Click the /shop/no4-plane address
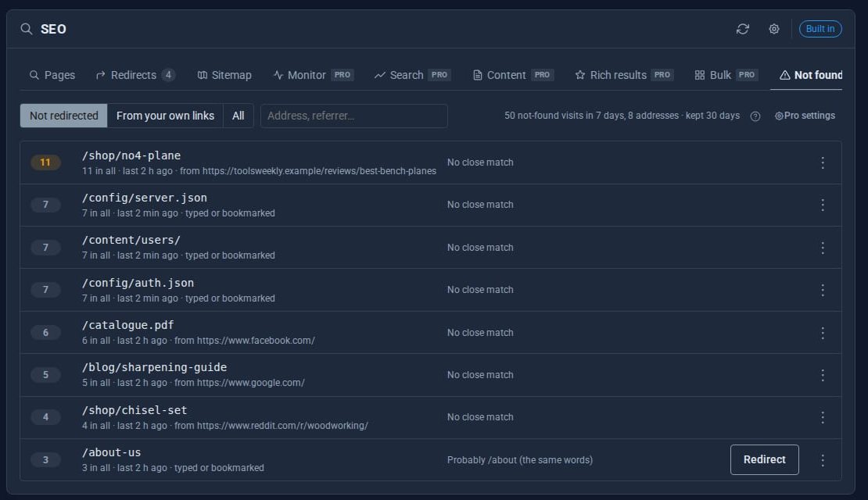 [131, 155]
